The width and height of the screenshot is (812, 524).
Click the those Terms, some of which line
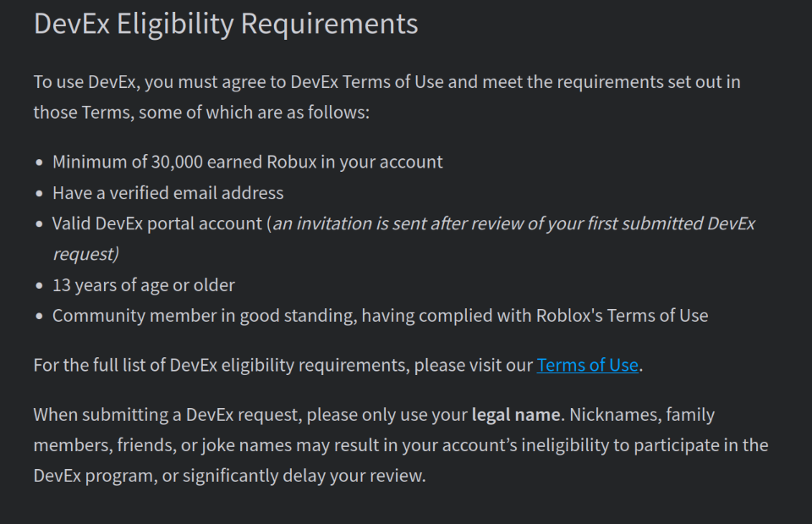(x=201, y=112)
